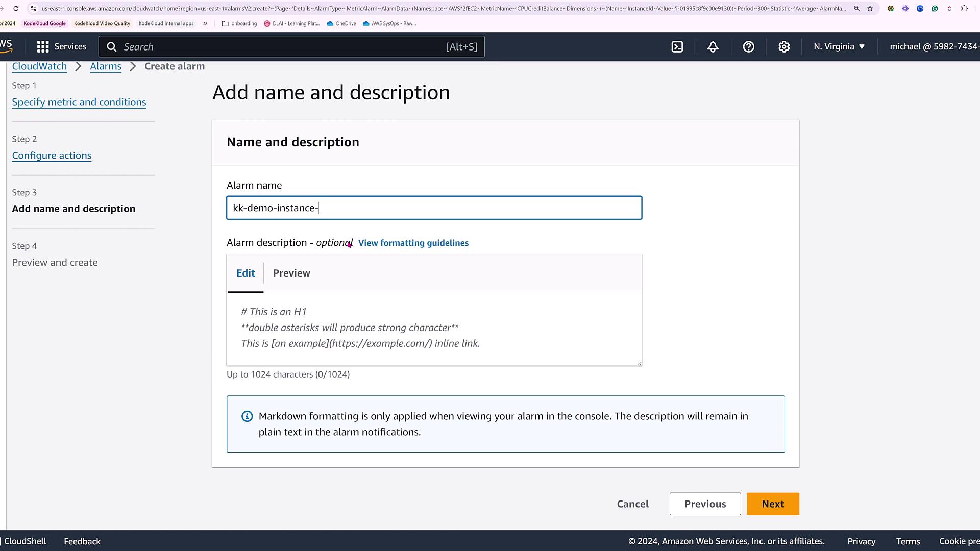This screenshot has height=551, width=980.
Task: Open the Services grid menu icon
Action: (x=43, y=47)
